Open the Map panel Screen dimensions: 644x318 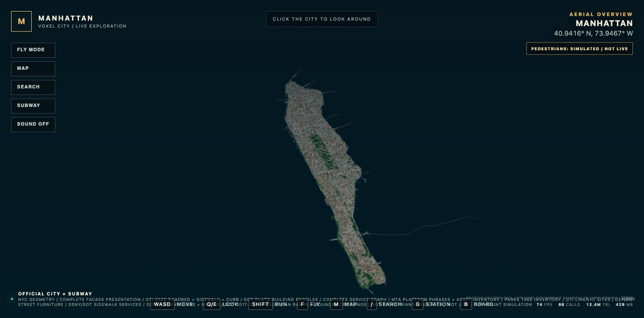[33, 69]
